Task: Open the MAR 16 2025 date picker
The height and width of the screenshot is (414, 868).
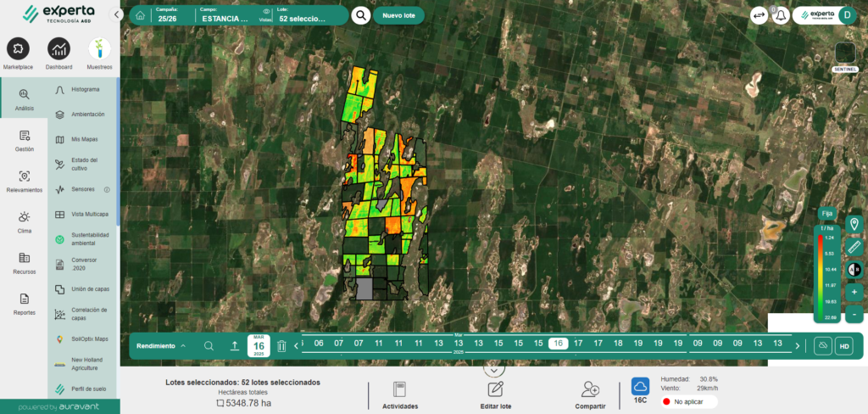Action: pyautogui.click(x=259, y=346)
